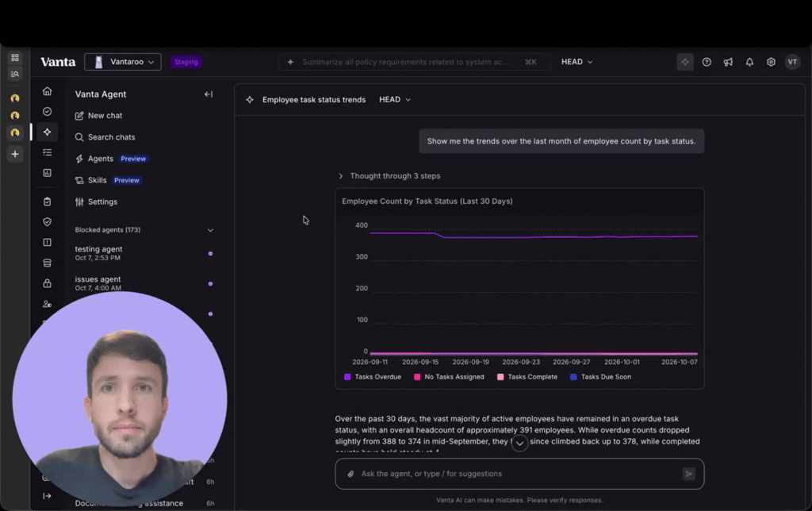Open the bar chart reports nav icon

[47, 173]
